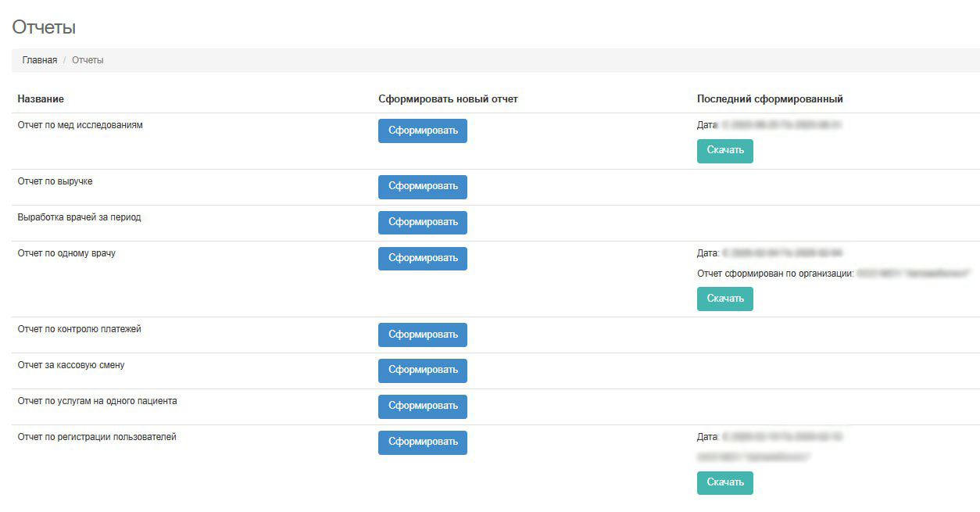Download last Отчет по мед исследованиям via Скачать
Screen dimensions: 980x512
coord(724,151)
